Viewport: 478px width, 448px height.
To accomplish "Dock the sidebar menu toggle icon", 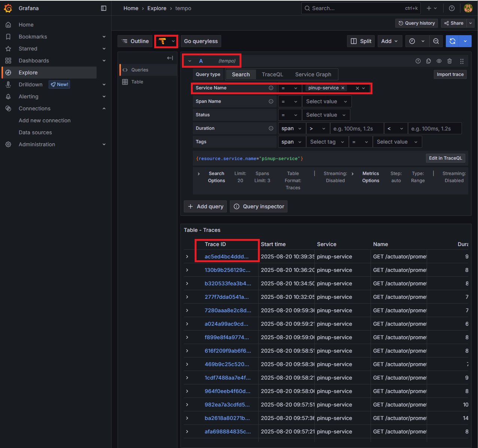I will click(104, 8).
